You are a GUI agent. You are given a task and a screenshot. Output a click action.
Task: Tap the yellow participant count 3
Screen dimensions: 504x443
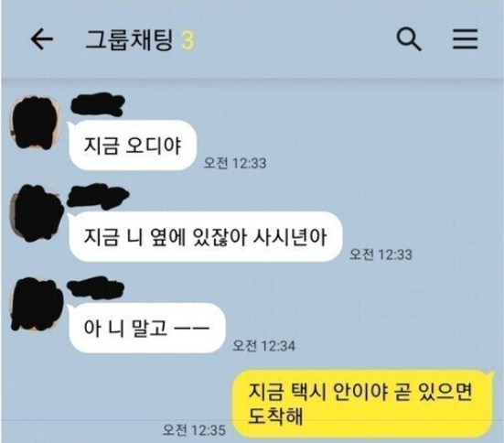[188, 40]
